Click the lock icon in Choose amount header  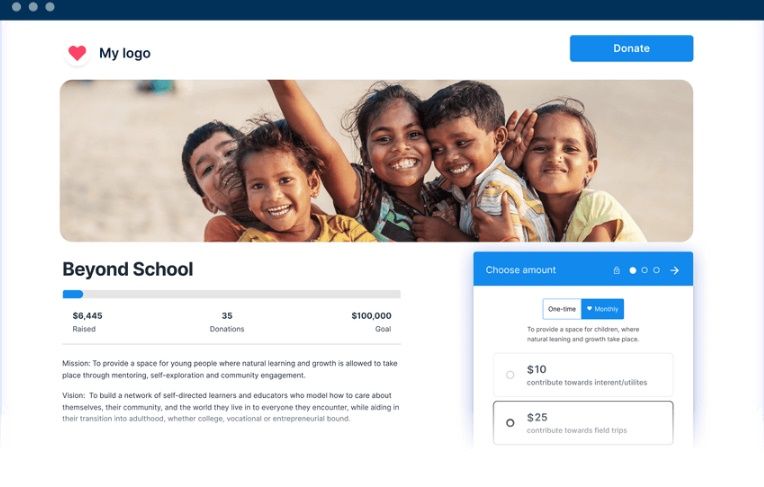pyautogui.click(x=616, y=270)
